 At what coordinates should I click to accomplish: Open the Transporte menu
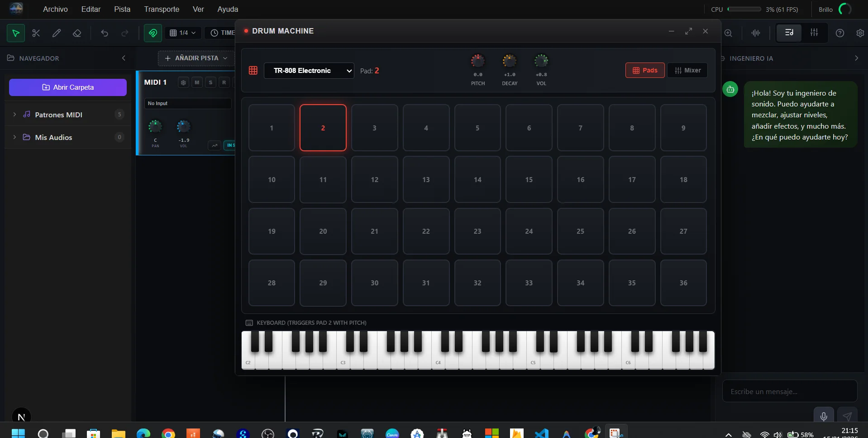(162, 9)
